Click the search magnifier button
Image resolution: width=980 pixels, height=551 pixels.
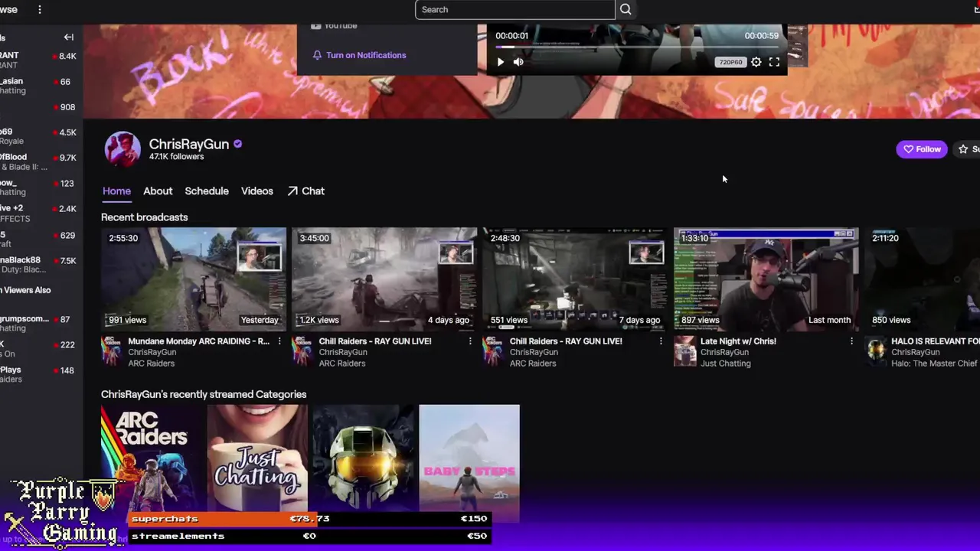[x=626, y=9]
